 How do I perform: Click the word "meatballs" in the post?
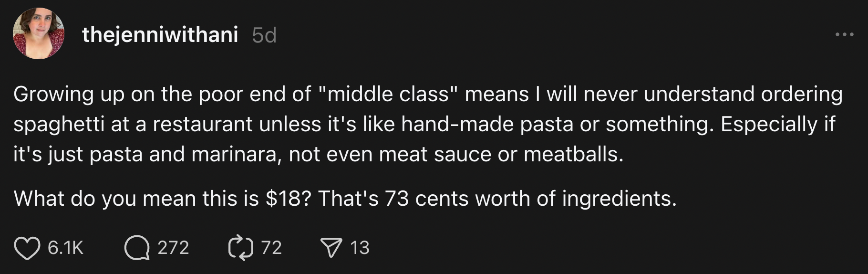coord(573,154)
